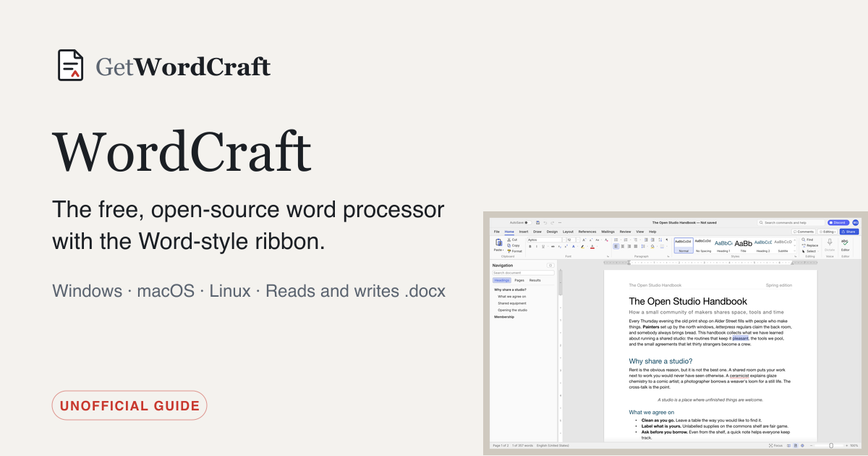Apply the Normal style thumbnail
Screen dimensions: 868x456
[684, 245]
